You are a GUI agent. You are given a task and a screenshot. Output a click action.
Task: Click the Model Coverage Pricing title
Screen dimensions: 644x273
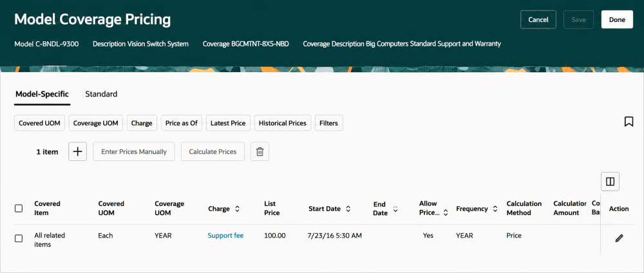(x=92, y=19)
